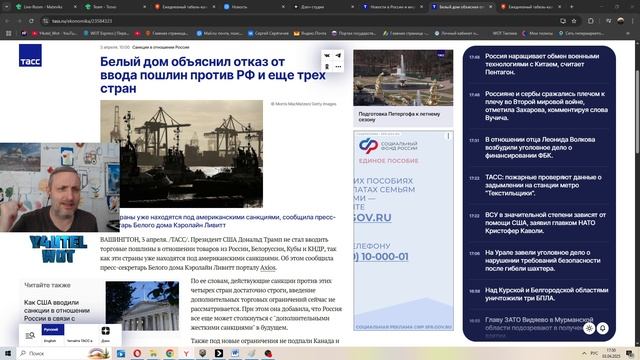Share article via Odnoklassniki icon
Image resolution: width=640 pixels, height=360 pixels.
(327, 67)
